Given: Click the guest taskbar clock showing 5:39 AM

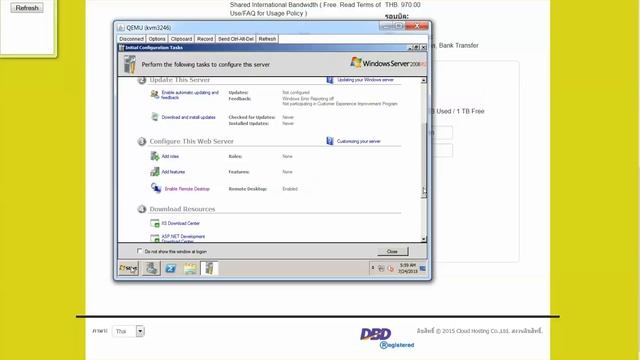Looking at the screenshot, I should [x=407, y=268].
